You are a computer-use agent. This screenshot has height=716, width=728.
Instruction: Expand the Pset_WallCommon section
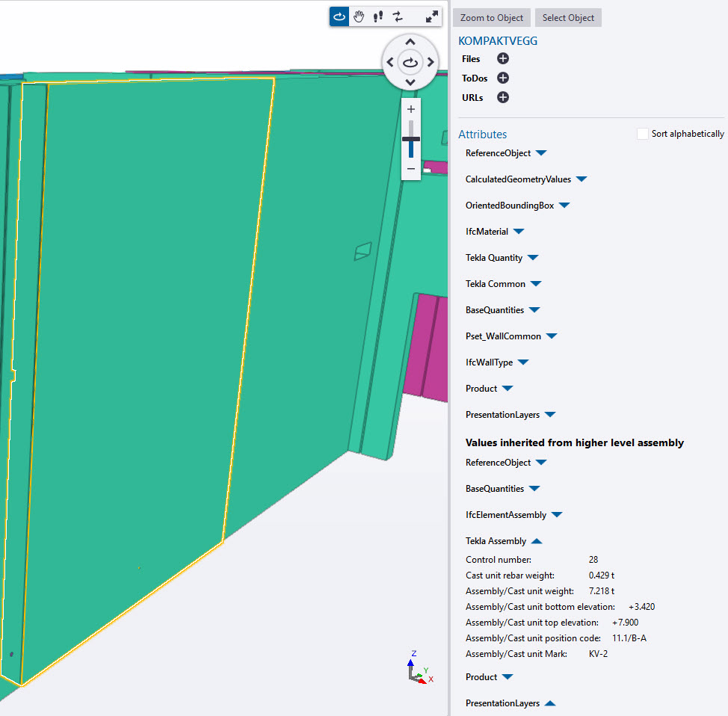click(x=552, y=336)
